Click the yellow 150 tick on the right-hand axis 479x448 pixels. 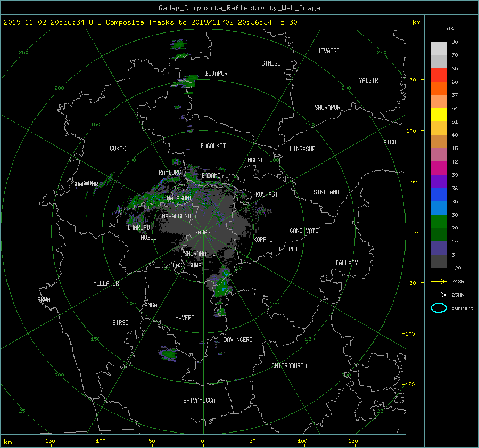click(411, 80)
